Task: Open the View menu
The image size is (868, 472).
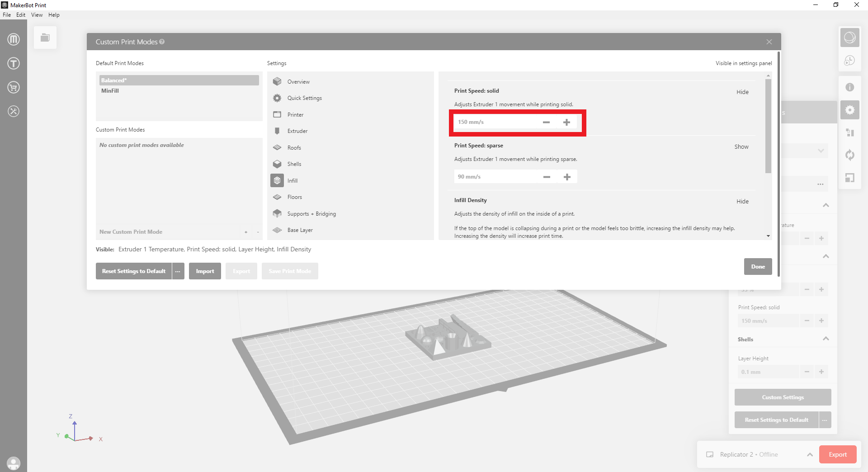Action: click(37, 15)
